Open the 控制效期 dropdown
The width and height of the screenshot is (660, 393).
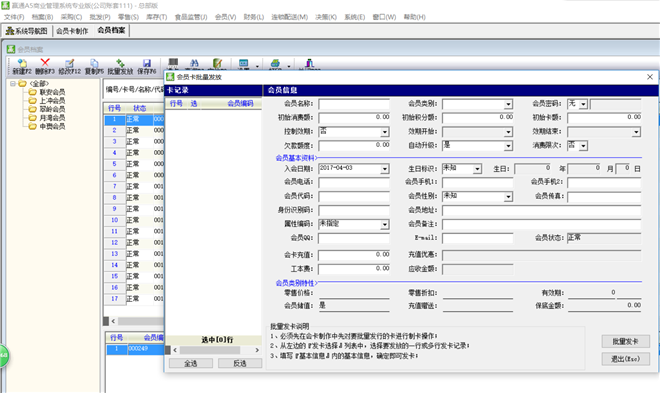[384, 132]
